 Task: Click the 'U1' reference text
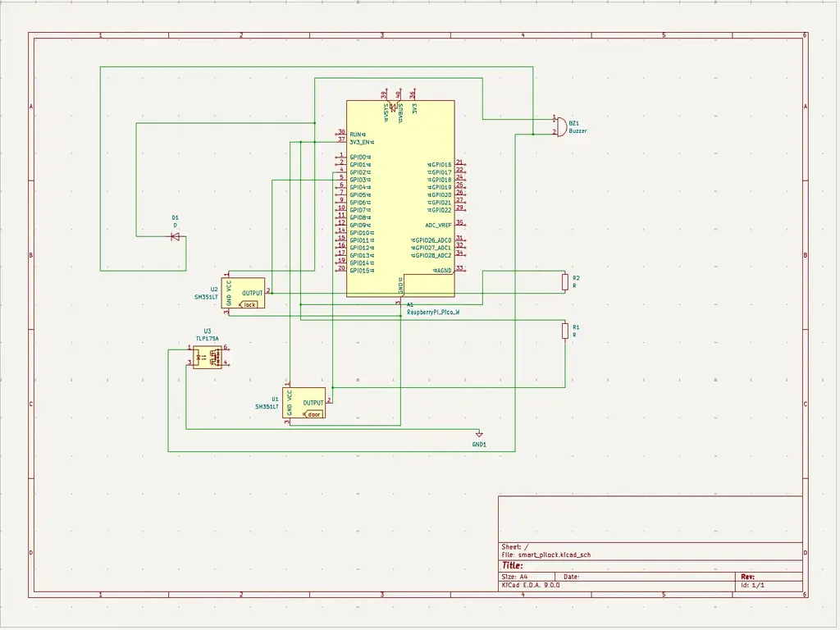[x=275, y=399]
